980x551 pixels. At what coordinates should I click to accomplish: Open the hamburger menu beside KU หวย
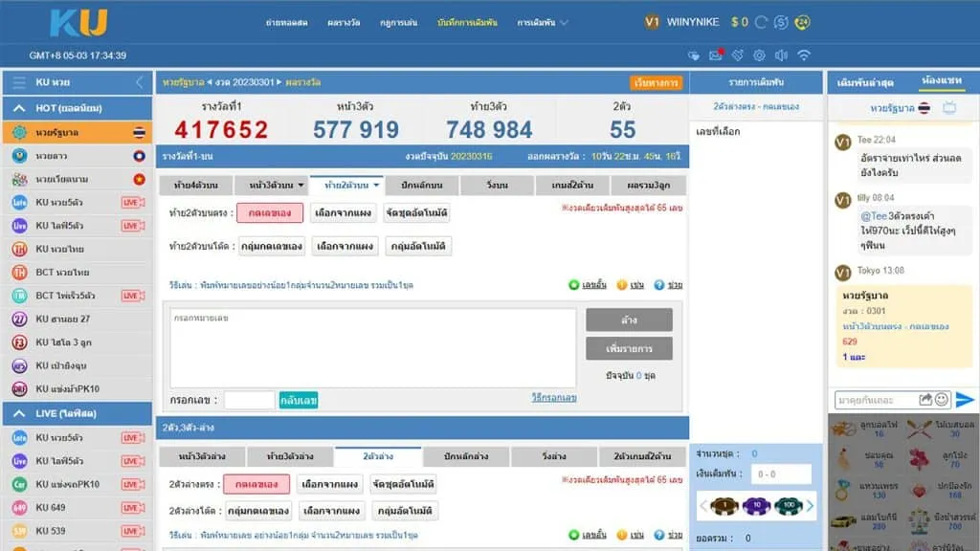coord(19,82)
